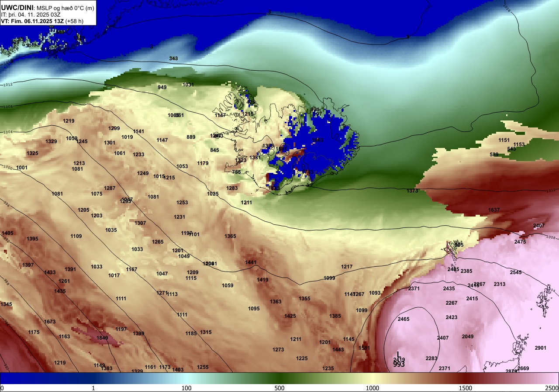Select the 1301 height value

110,143
